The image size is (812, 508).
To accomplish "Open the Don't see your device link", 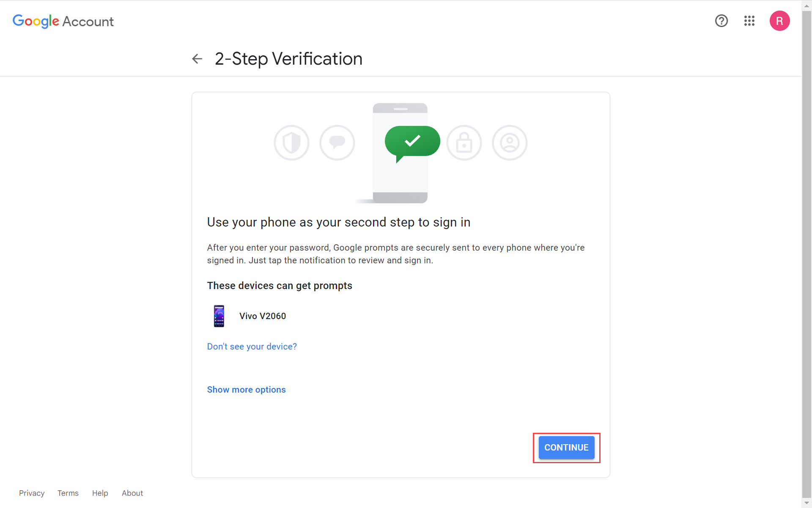I will (x=252, y=346).
